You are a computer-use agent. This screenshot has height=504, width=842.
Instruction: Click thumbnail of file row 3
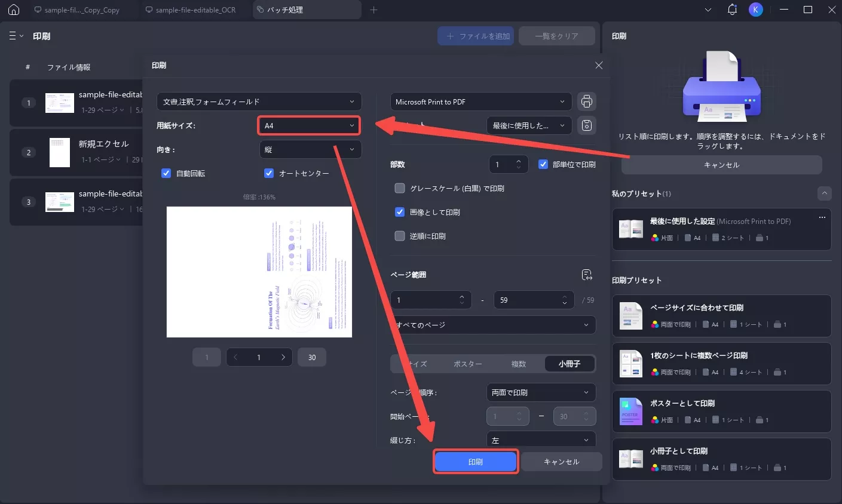(x=60, y=202)
